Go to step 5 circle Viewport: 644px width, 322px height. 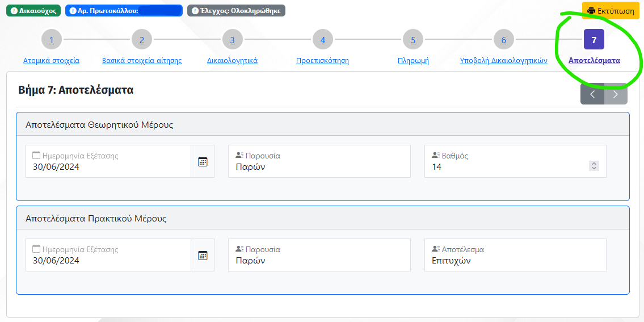[413, 40]
